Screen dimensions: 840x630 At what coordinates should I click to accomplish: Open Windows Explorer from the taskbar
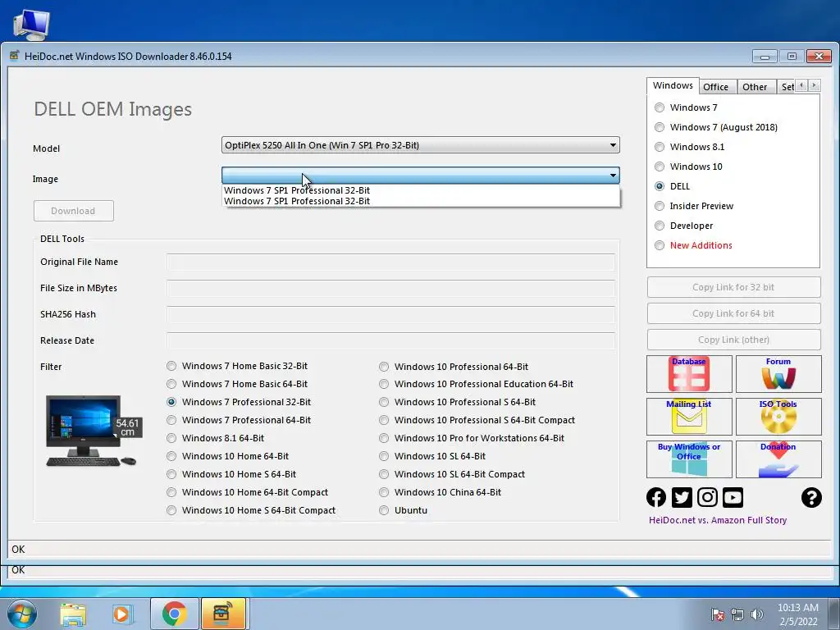click(73, 614)
